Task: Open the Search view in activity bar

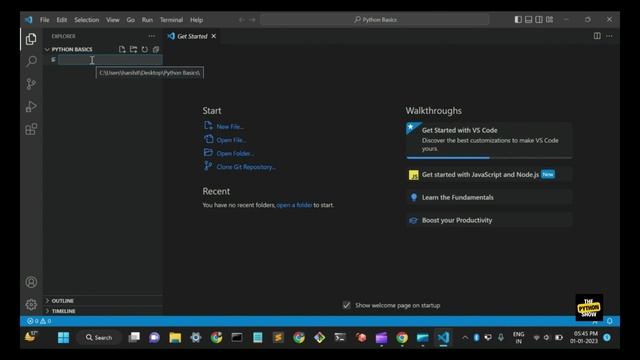Action: pyautogui.click(x=31, y=62)
